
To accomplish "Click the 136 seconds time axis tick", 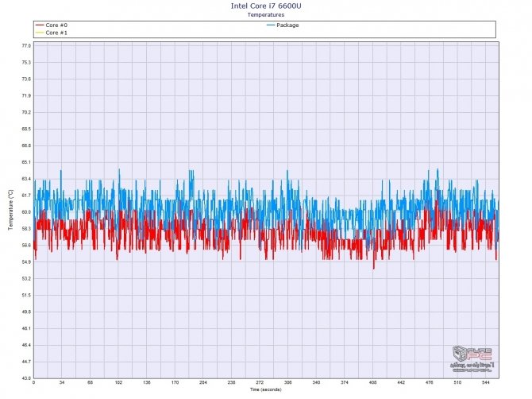I will point(147,382).
